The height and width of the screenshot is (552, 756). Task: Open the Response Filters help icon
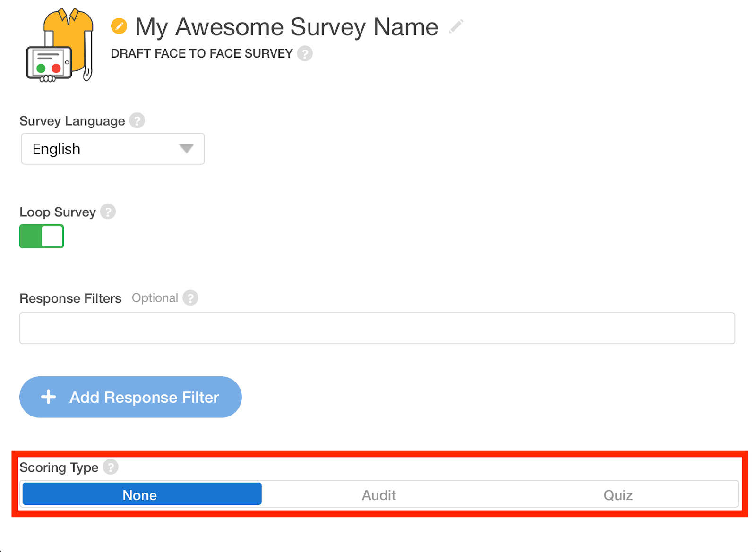(190, 298)
